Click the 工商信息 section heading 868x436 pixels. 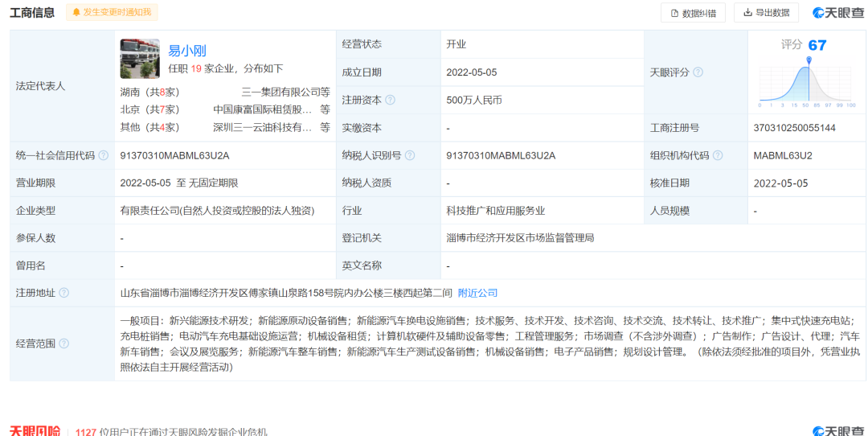click(32, 13)
